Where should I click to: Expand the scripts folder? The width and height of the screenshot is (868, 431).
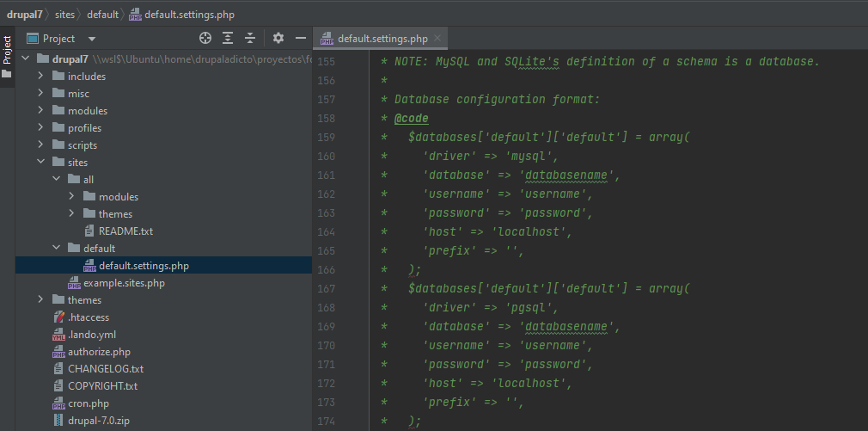tap(40, 145)
